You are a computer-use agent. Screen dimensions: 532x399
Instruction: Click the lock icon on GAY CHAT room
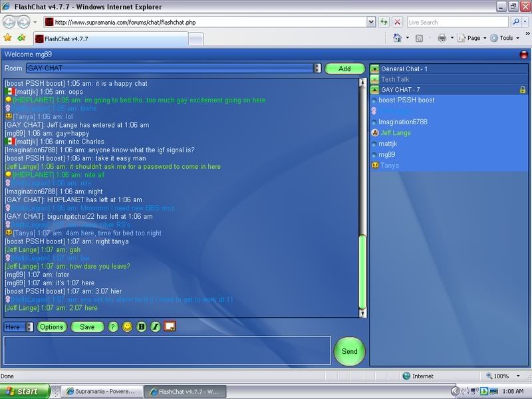point(523,90)
